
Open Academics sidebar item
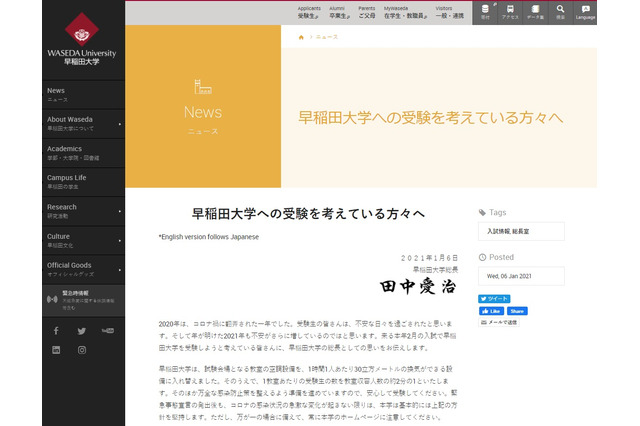click(83, 153)
